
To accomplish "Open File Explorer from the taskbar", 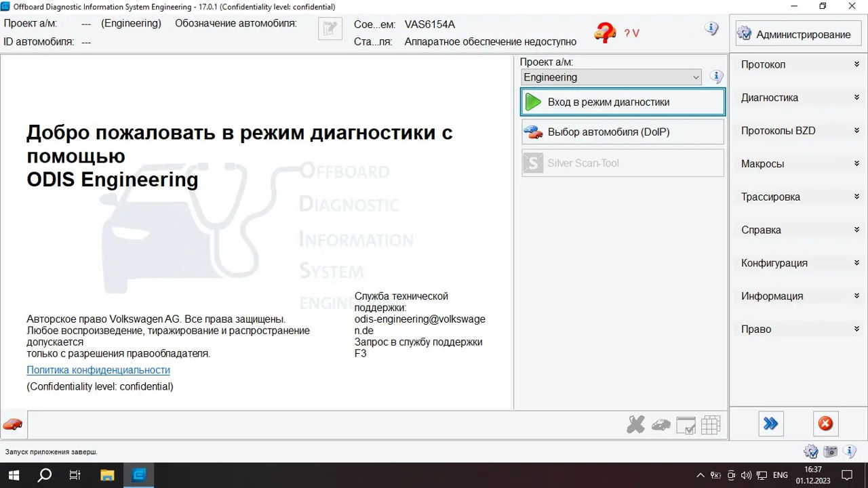I will point(107,475).
